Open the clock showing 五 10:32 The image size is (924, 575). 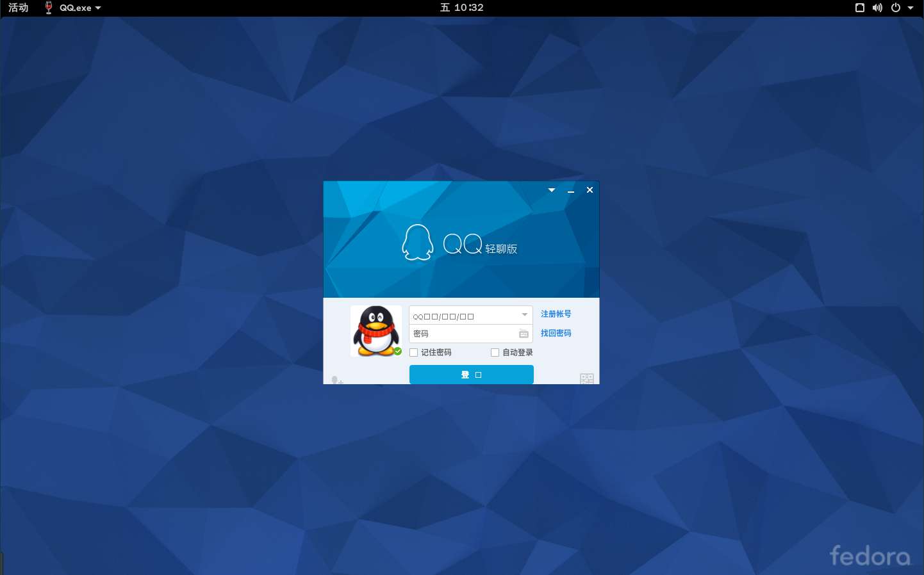pyautogui.click(x=461, y=8)
